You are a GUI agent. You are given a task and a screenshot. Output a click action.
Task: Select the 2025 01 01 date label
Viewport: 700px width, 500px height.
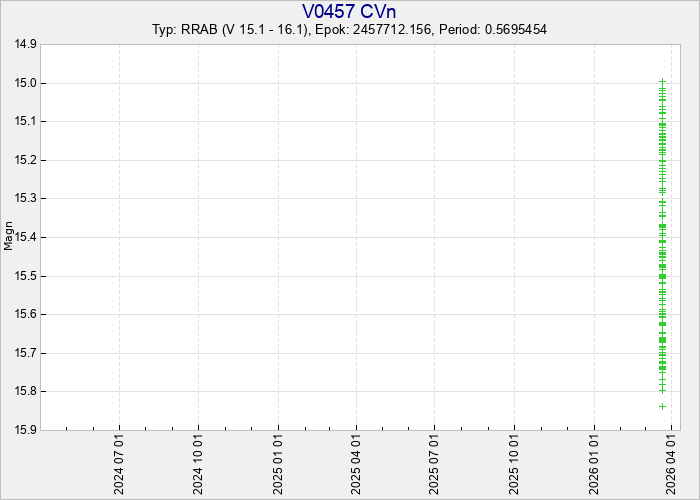pos(278,464)
